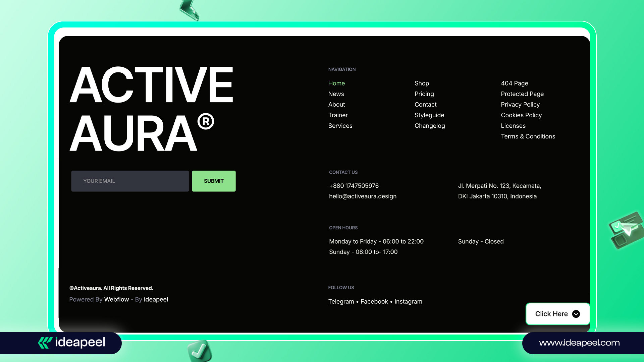Open the Instagram social link
644x362 pixels.
[x=408, y=301]
